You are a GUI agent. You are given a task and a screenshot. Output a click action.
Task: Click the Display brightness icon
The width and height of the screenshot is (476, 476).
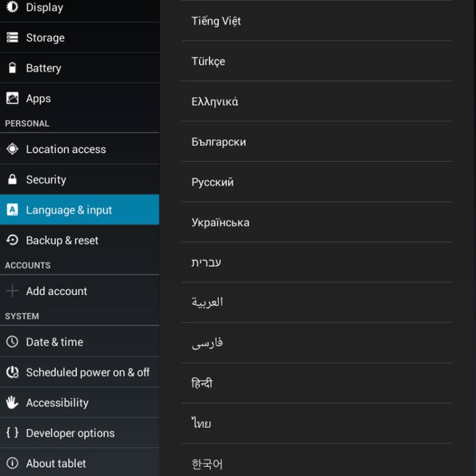12,7
